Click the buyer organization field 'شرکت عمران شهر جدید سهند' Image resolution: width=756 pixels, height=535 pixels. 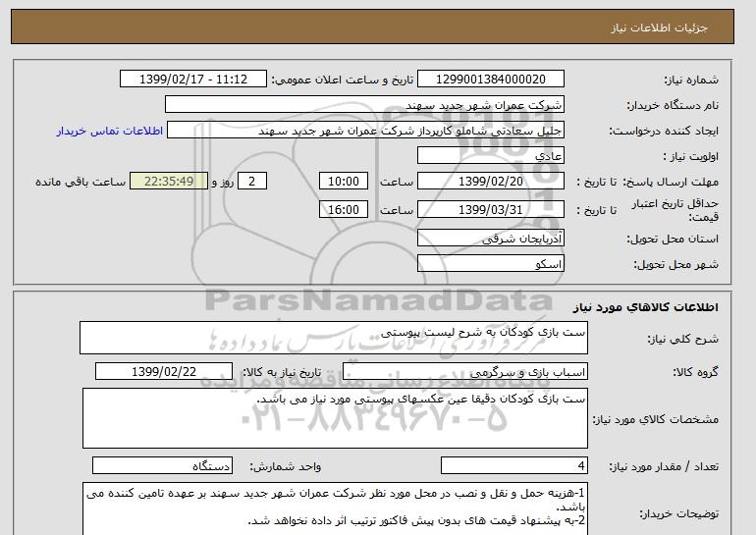click(364, 105)
